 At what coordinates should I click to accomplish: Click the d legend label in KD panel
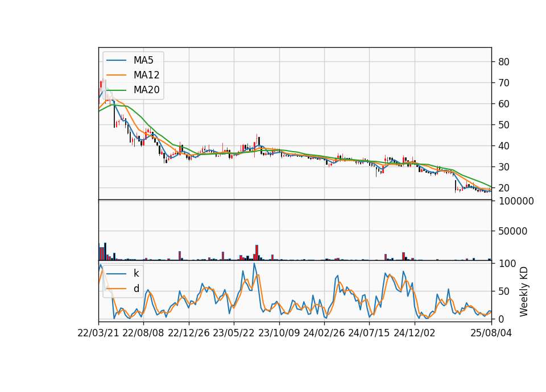click(136, 289)
